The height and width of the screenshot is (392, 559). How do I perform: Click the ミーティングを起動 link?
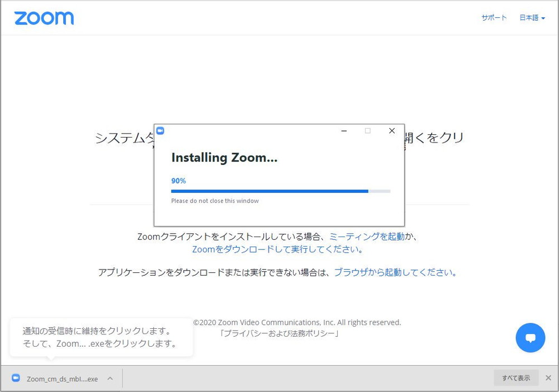pos(367,237)
